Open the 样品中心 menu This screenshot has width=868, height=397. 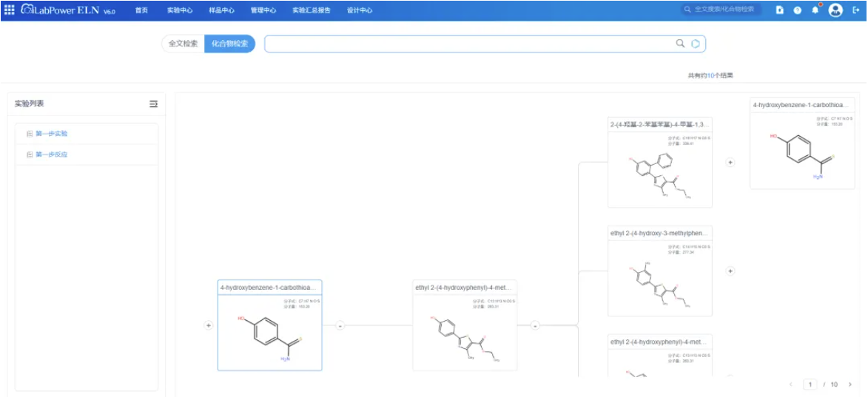(221, 10)
